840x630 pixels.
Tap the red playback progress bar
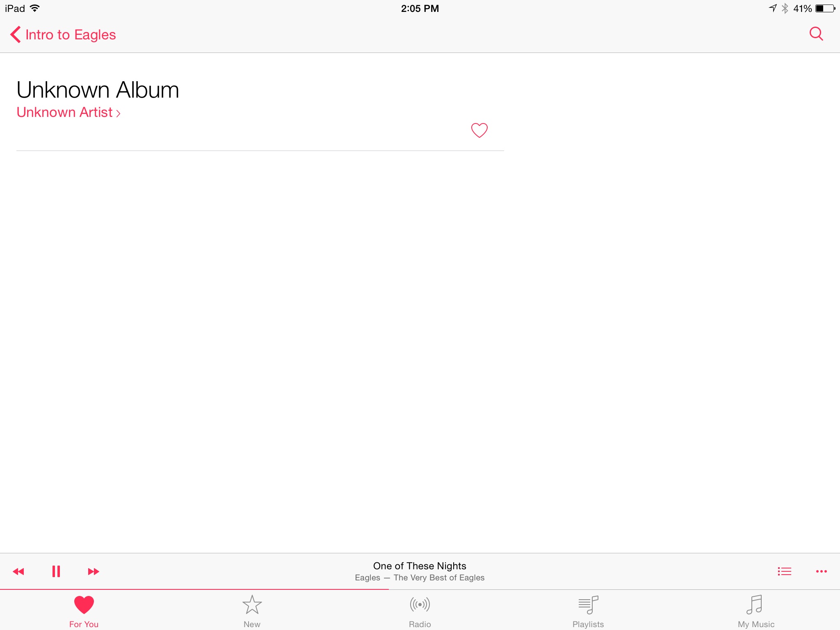click(x=194, y=589)
